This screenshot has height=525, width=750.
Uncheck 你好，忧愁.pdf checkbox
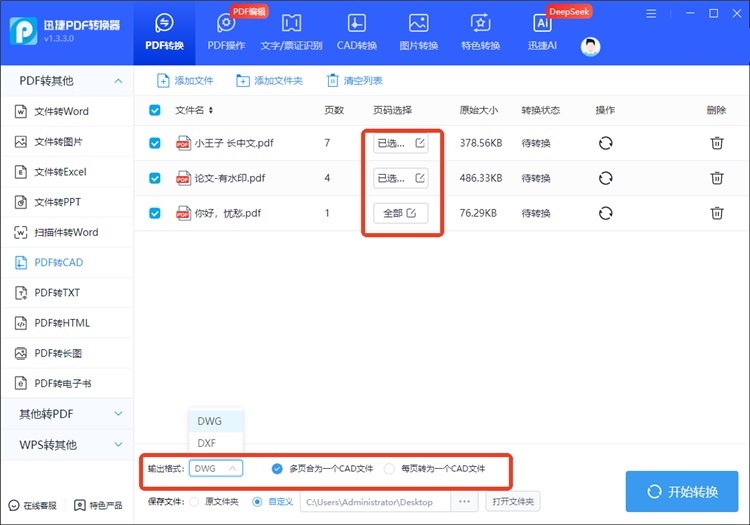(155, 213)
